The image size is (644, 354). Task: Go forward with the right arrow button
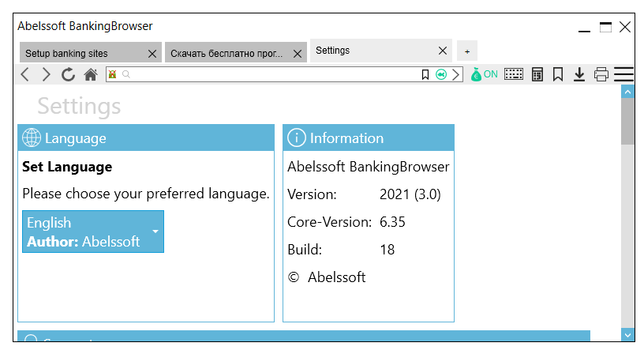pos(46,74)
